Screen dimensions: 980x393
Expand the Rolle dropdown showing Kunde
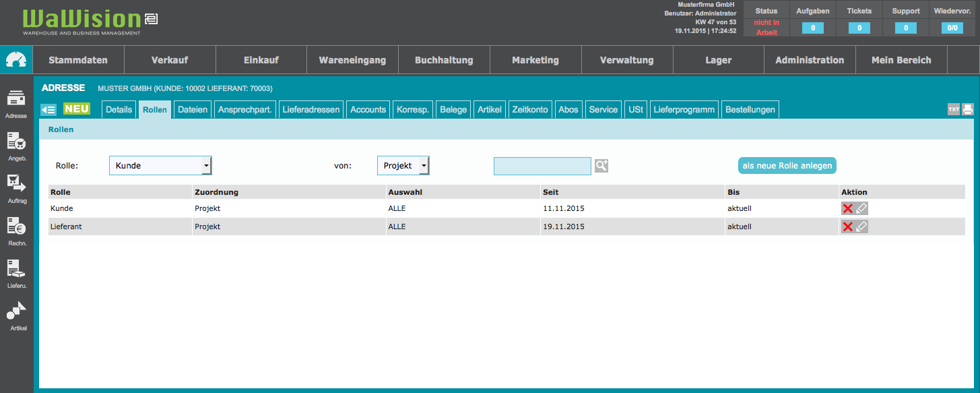(160, 166)
